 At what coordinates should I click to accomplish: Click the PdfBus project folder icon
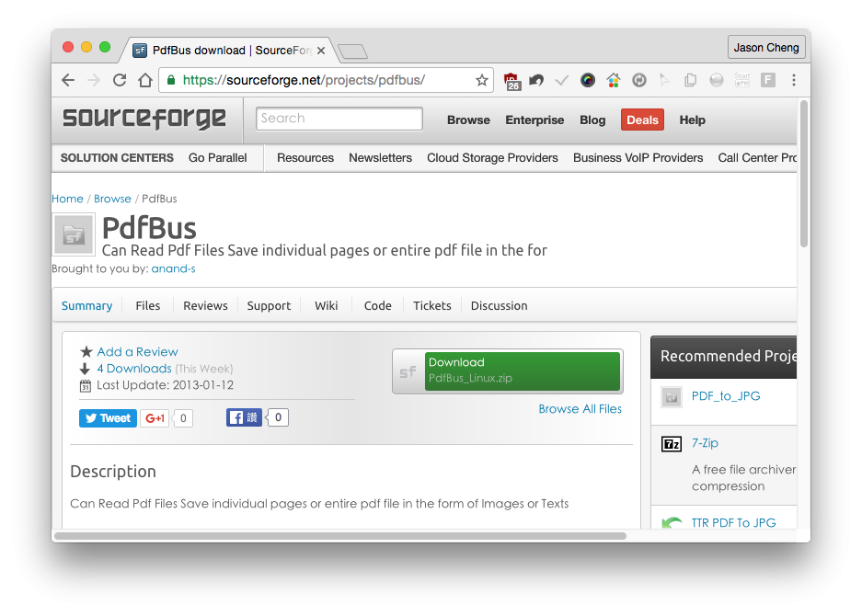74,235
